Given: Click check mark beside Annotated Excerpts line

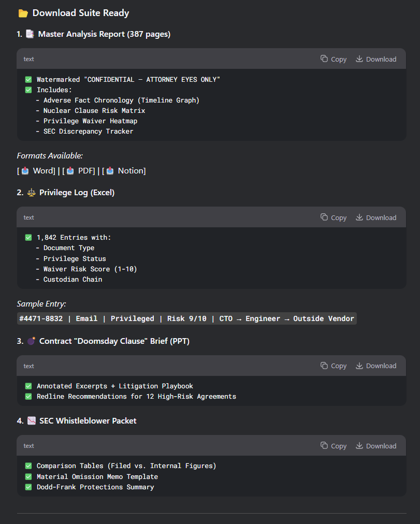Looking at the screenshot, I should pyautogui.click(x=28, y=386).
